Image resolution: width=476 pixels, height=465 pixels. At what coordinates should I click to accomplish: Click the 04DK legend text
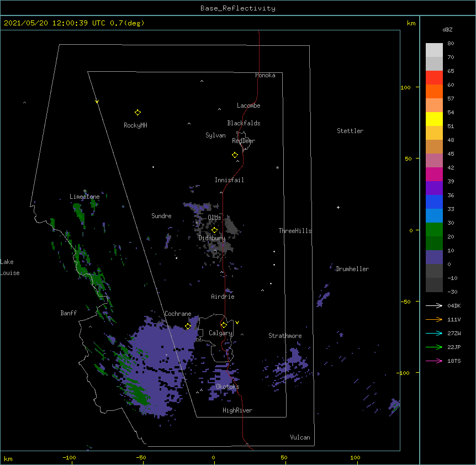(454, 305)
